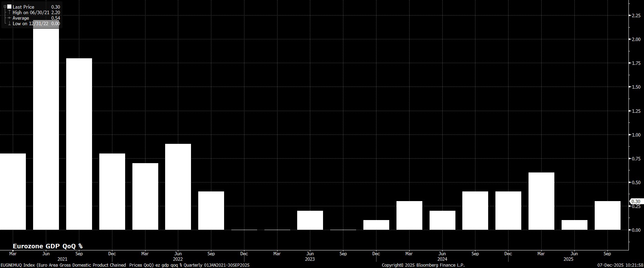
Task: Select the Last Price legend label
Action: [23, 7]
